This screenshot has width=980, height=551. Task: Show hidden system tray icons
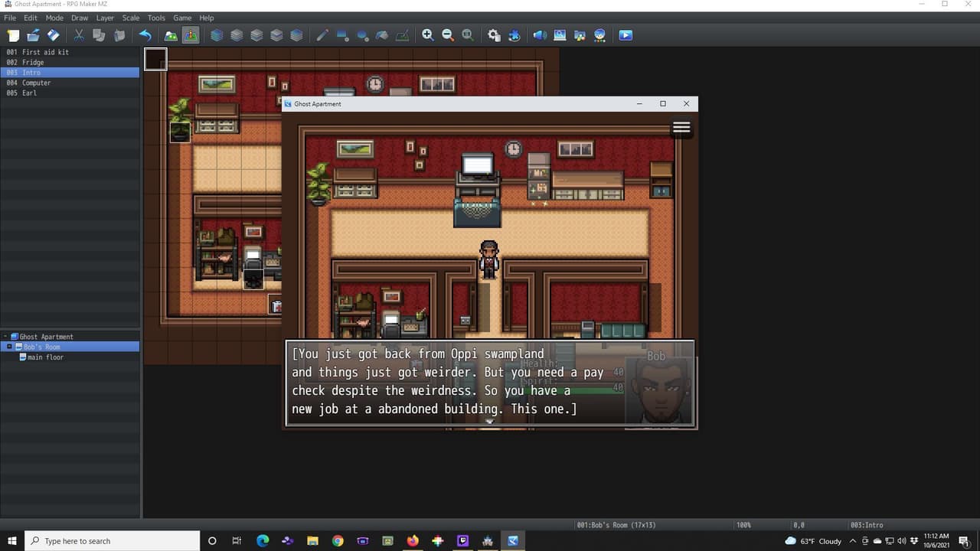(853, 541)
